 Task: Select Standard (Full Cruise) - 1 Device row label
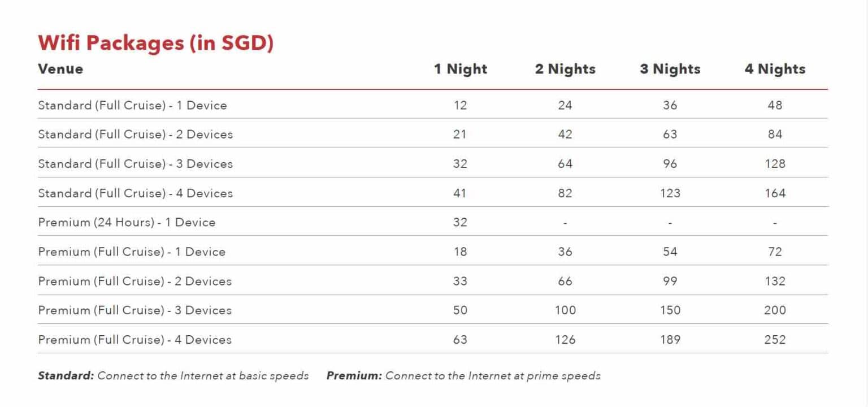pyautogui.click(x=132, y=105)
